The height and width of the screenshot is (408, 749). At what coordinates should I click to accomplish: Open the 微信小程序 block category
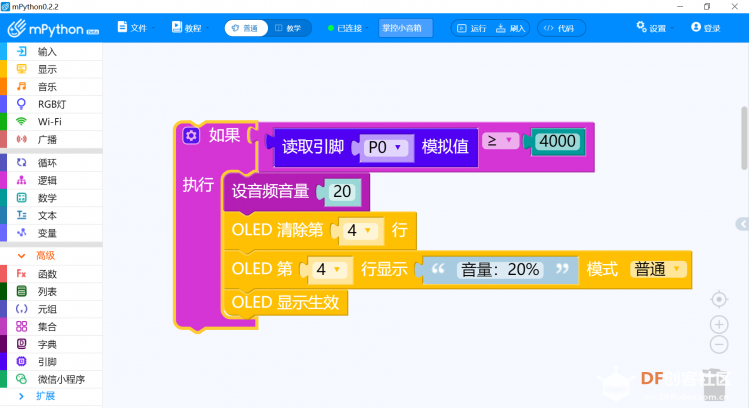[51, 379]
